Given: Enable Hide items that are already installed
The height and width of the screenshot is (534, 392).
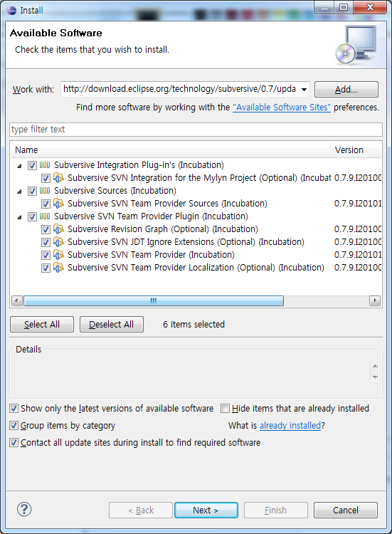Looking at the screenshot, I should (225, 409).
